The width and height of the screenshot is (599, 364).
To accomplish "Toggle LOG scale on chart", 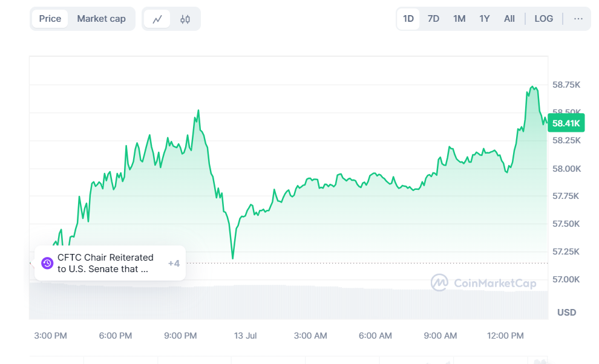I will coord(543,19).
